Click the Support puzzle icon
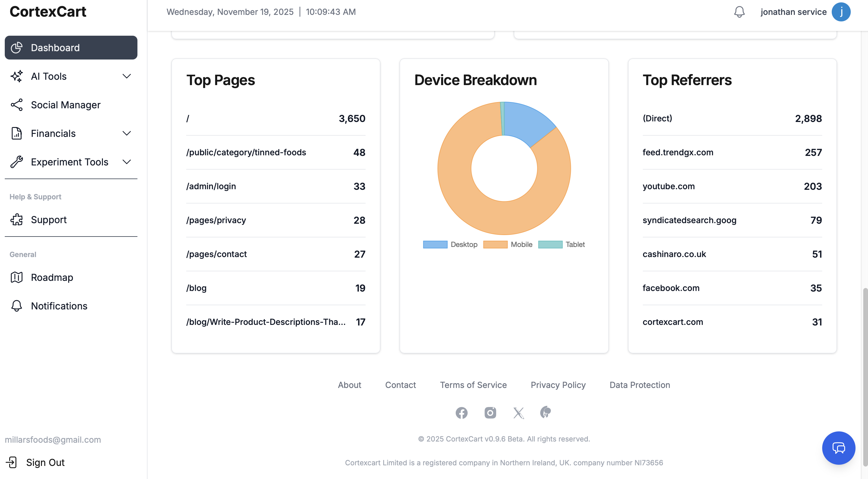This screenshot has width=868, height=479. (x=17, y=220)
